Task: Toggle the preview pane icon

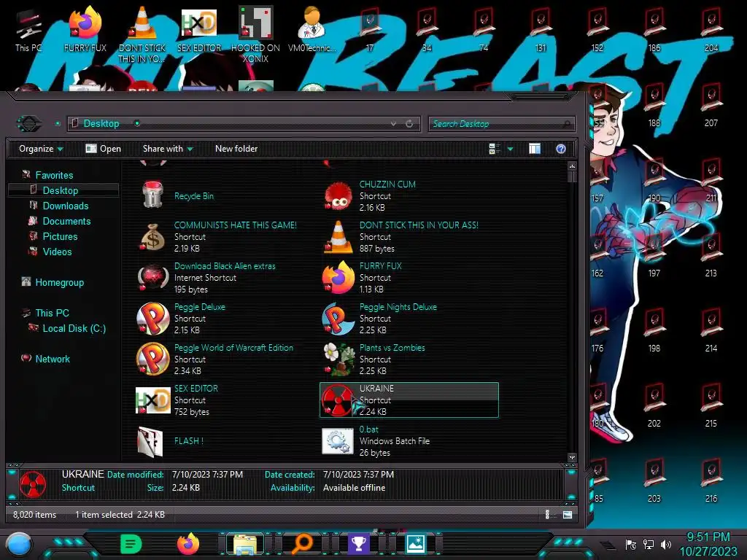Action: (535, 149)
